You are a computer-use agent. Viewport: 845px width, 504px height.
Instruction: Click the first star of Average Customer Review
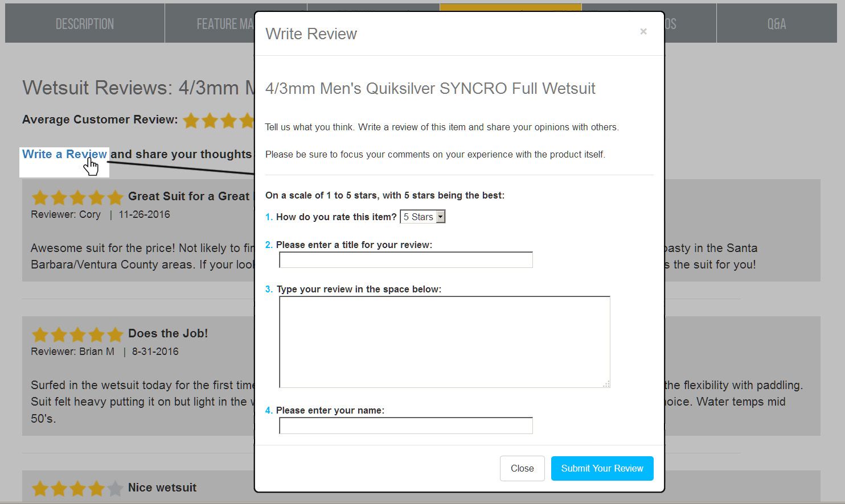click(x=191, y=121)
